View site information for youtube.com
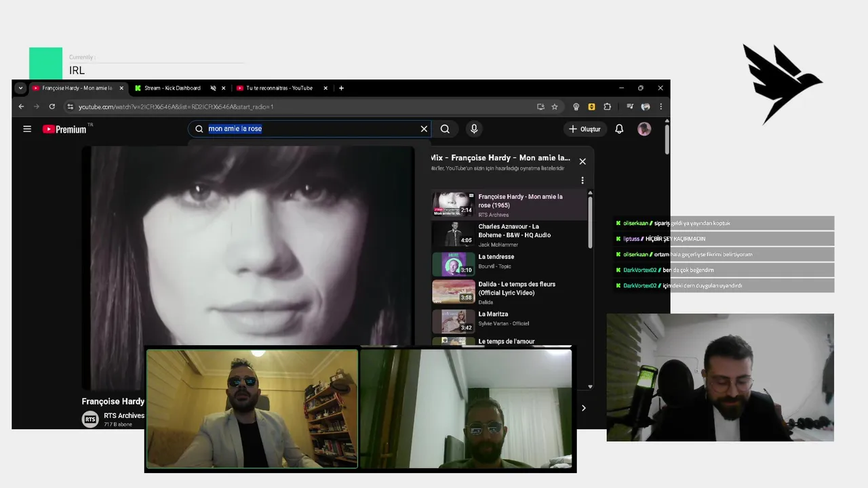 [70, 106]
